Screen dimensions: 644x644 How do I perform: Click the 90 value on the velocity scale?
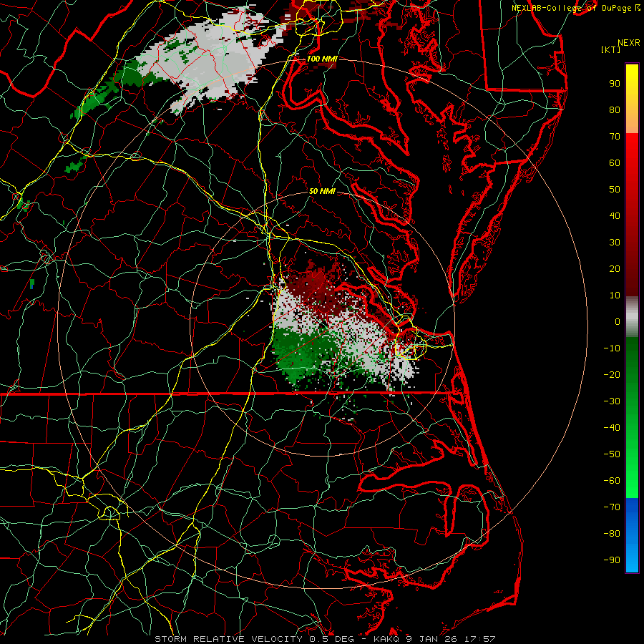tap(615, 84)
